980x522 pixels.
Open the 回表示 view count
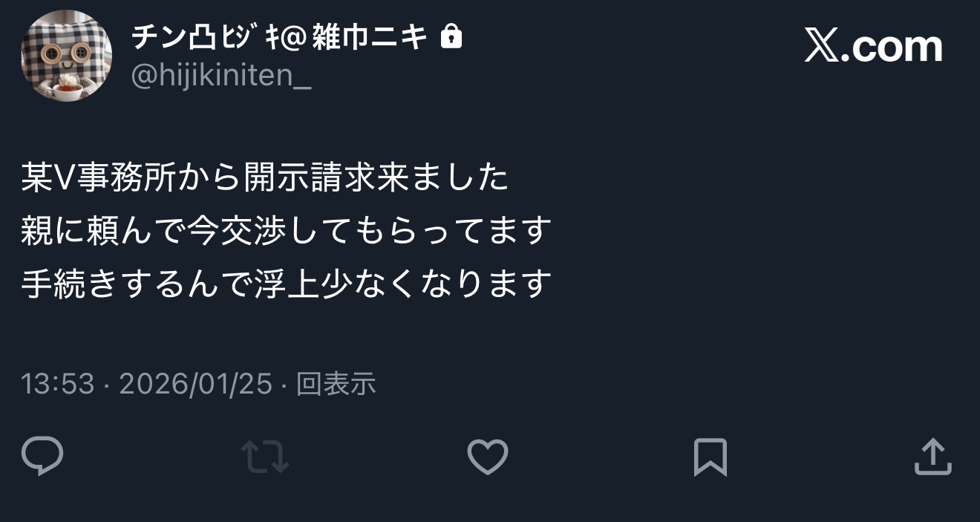336,385
